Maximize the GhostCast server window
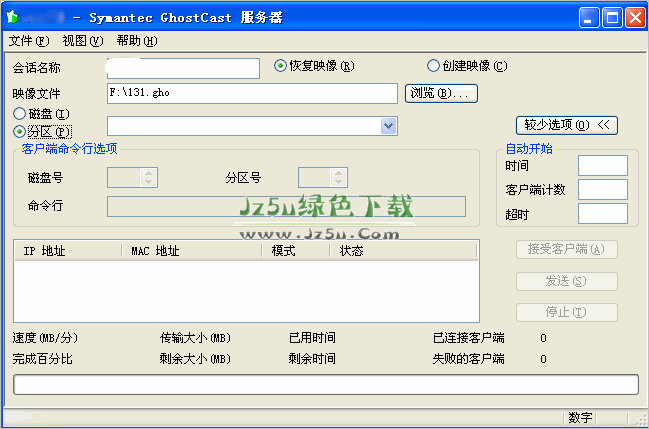The width and height of the screenshot is (649, 429). coord(612,18)
